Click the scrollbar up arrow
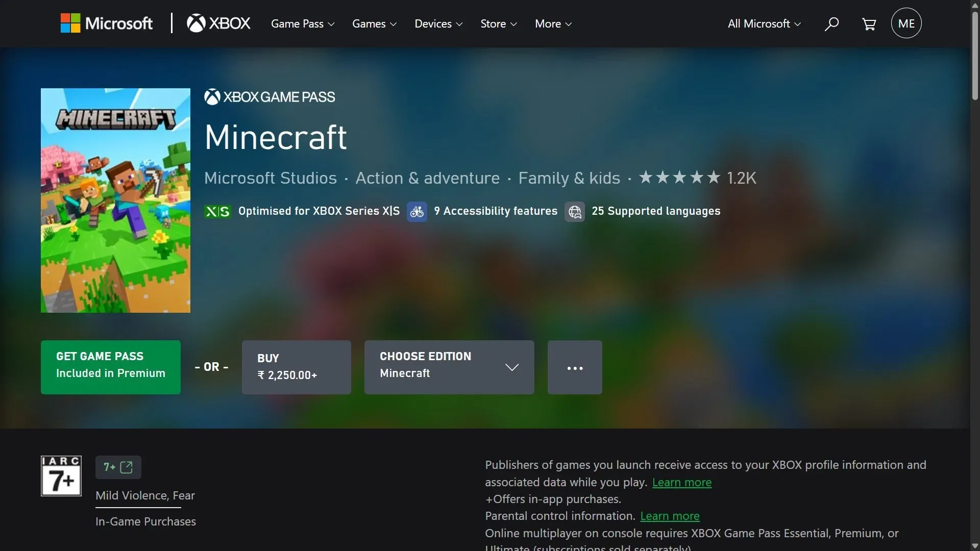Image resolution: width=980 pixels, height=551 pixels. (x=975, y=5)
